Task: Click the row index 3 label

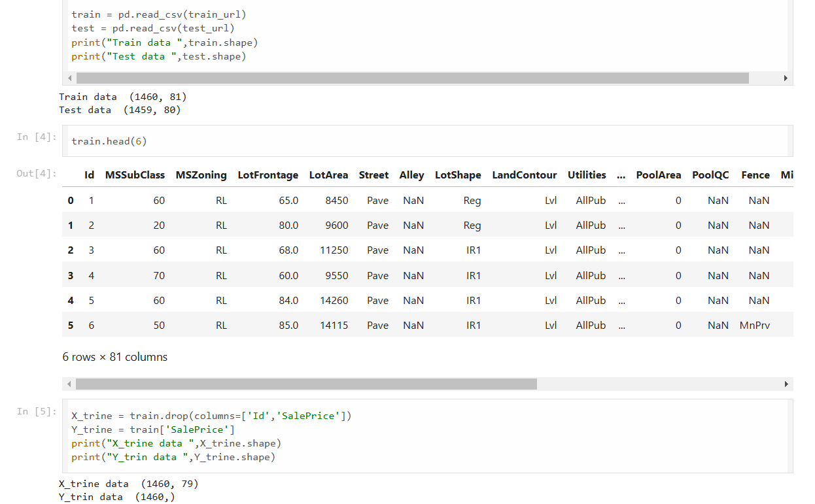Action: [x=71, y=276]
